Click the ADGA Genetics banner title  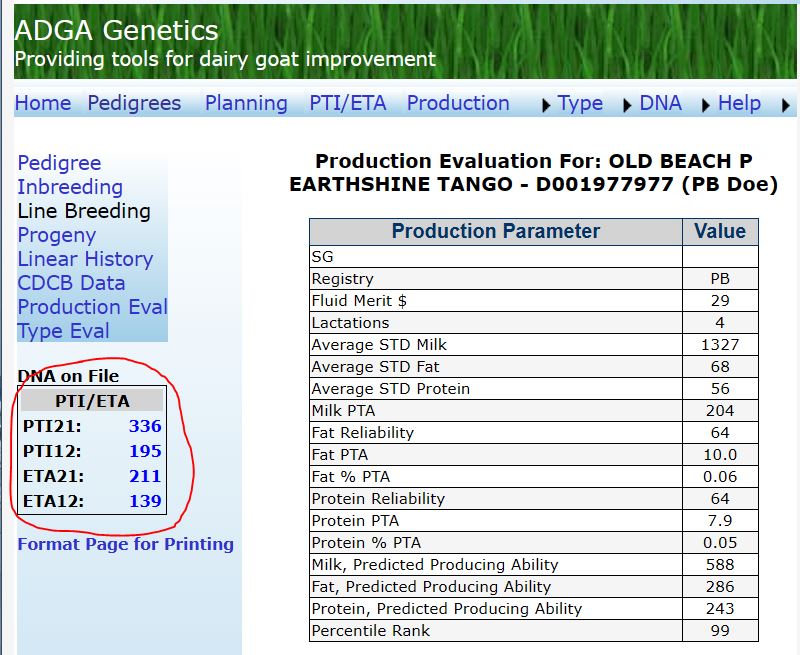(116, 31)
